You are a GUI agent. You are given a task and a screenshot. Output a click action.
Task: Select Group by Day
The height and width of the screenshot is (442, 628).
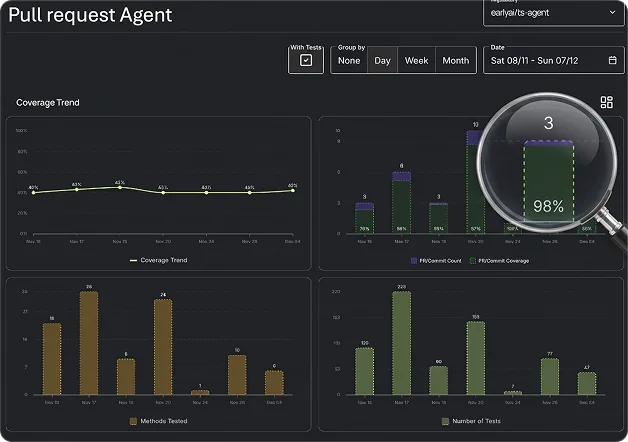[382, 60]
